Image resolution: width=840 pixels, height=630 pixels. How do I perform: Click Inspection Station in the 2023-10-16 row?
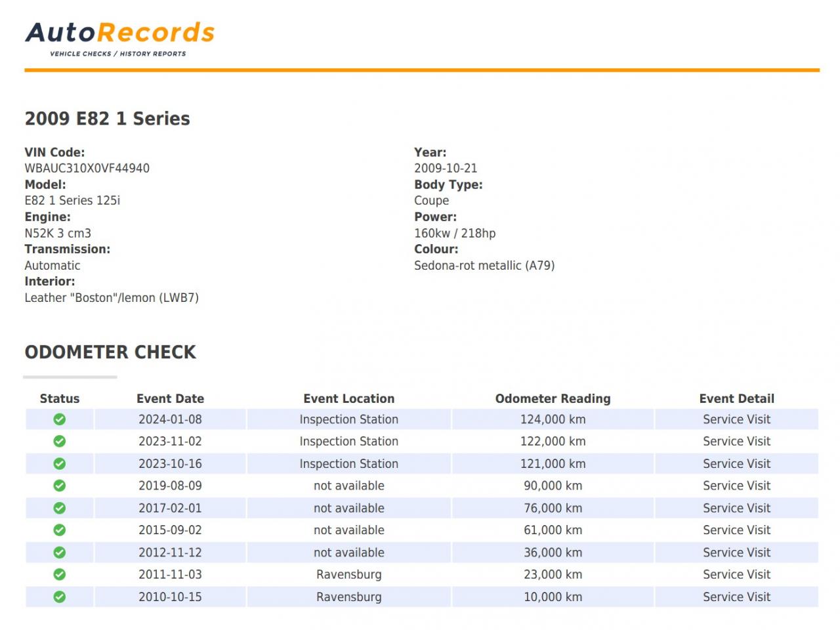pyautogui.click(x=349, y=463)
